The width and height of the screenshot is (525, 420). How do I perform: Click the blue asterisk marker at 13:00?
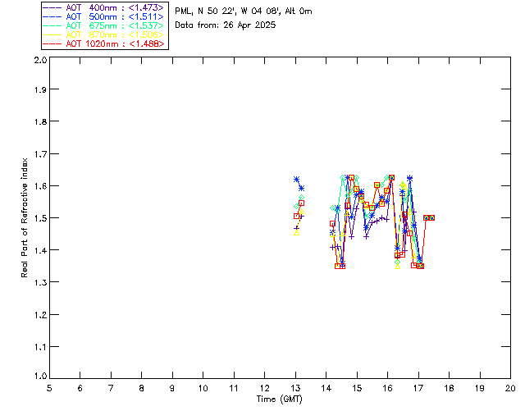(297, 179)
